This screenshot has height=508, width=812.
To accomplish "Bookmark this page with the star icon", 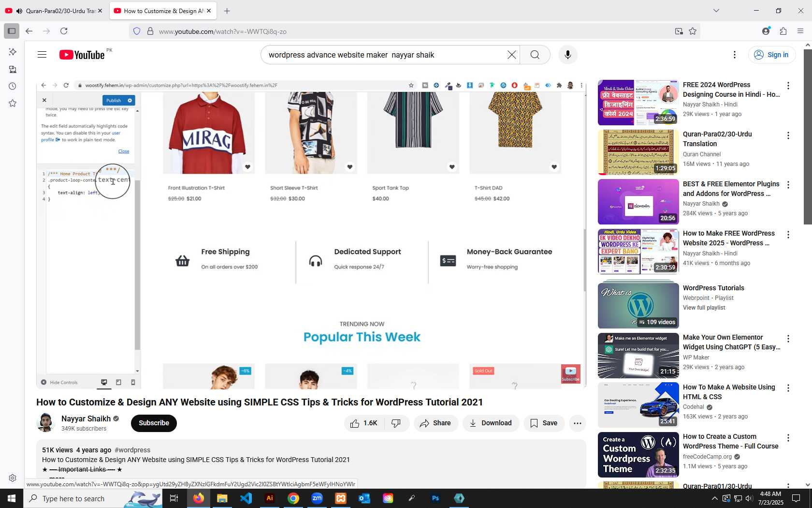I will pyautogui.click(x=693, y=31).
